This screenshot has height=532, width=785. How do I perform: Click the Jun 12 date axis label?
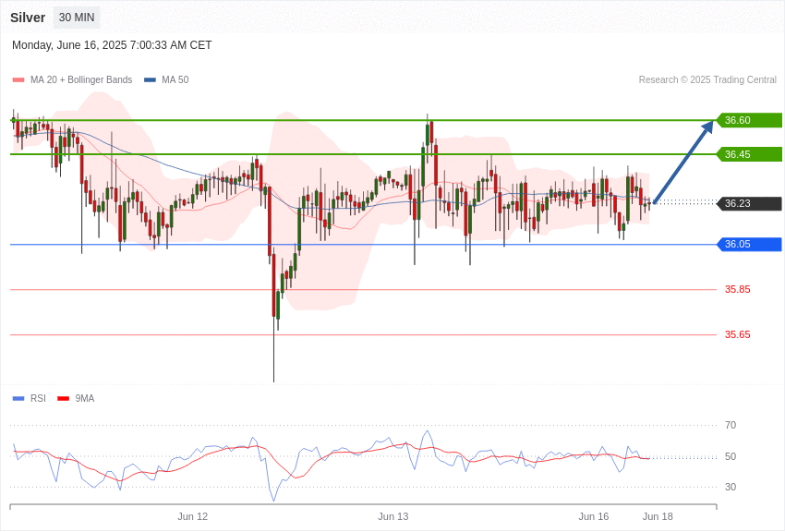coord(192,516)
